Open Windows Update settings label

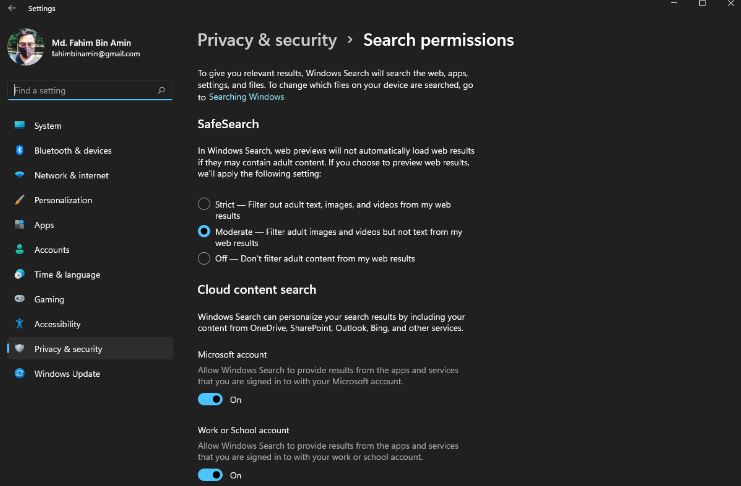pos(67,373)
